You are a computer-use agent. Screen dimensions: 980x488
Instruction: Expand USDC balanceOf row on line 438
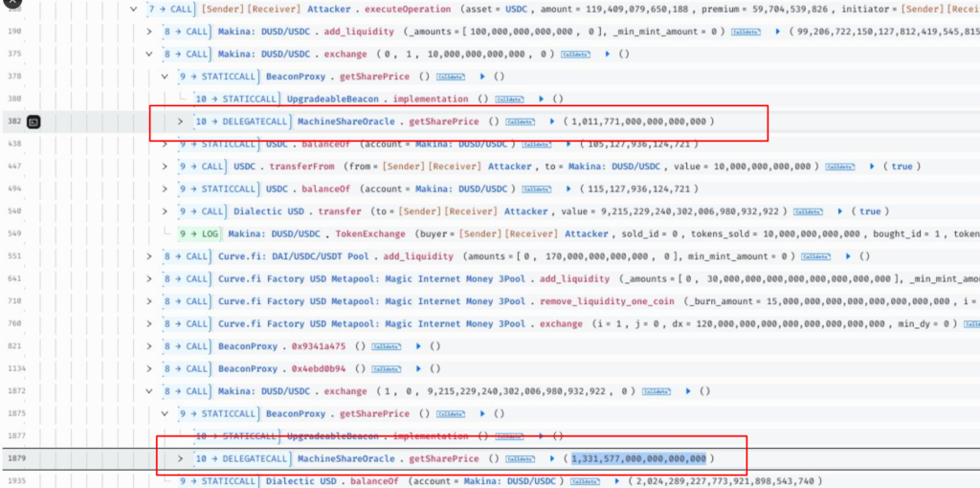(165, 144)
